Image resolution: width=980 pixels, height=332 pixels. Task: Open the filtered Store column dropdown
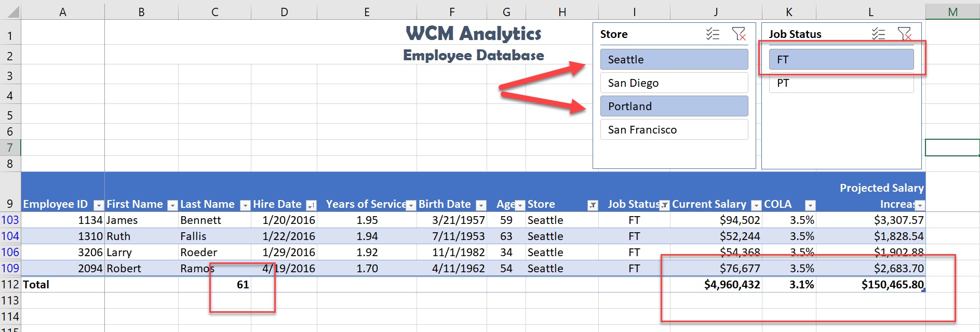pyautogui.click(x=593, y=205)
